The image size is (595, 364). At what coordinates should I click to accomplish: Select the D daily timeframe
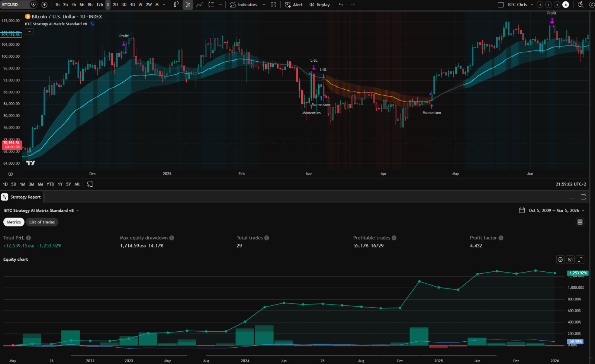click(108, 5)
